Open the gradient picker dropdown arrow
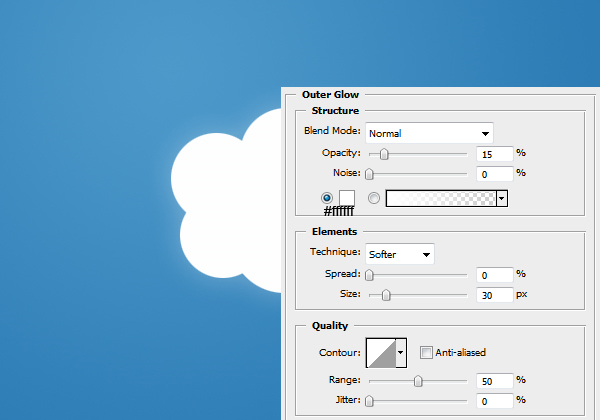Image resolution: width=600 pixels, height=420 pixels. click(x=502, y=199)
